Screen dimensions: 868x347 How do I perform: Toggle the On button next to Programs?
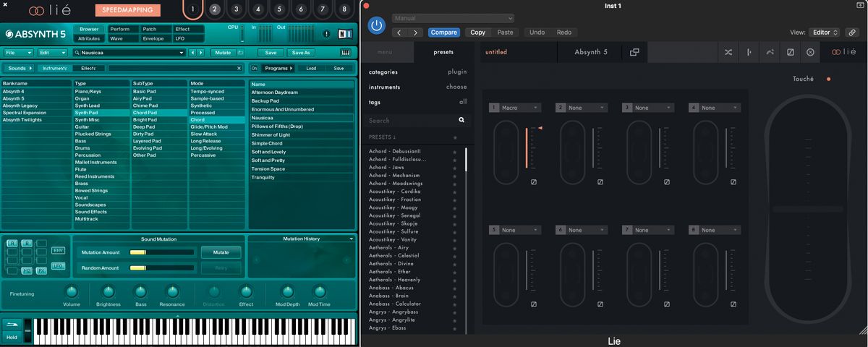[254, 68]
